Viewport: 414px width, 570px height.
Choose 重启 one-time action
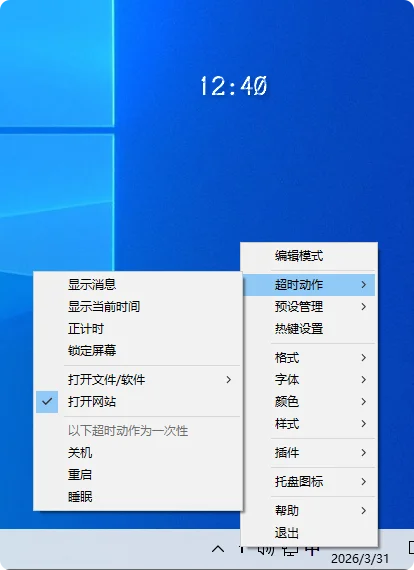[x=138, y=475]
